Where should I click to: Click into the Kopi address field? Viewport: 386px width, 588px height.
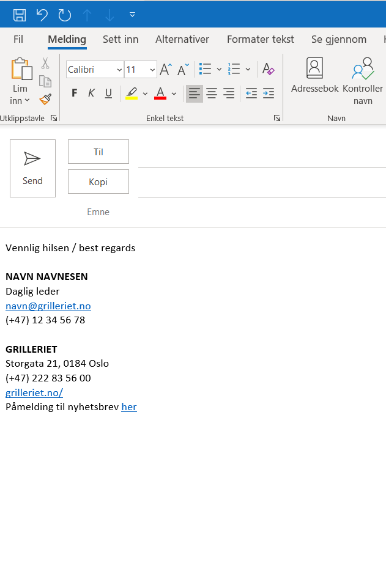(262, 184)
